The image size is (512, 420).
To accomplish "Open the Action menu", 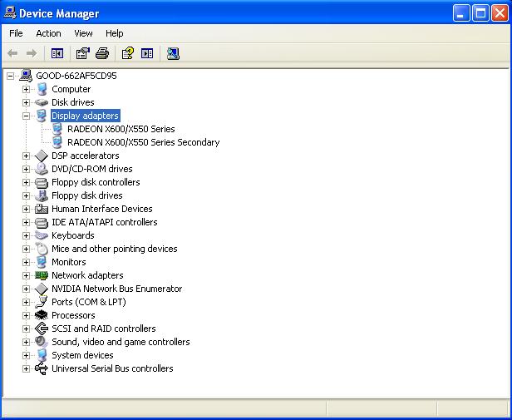I will pyautogui.click(x=48, y=33).
